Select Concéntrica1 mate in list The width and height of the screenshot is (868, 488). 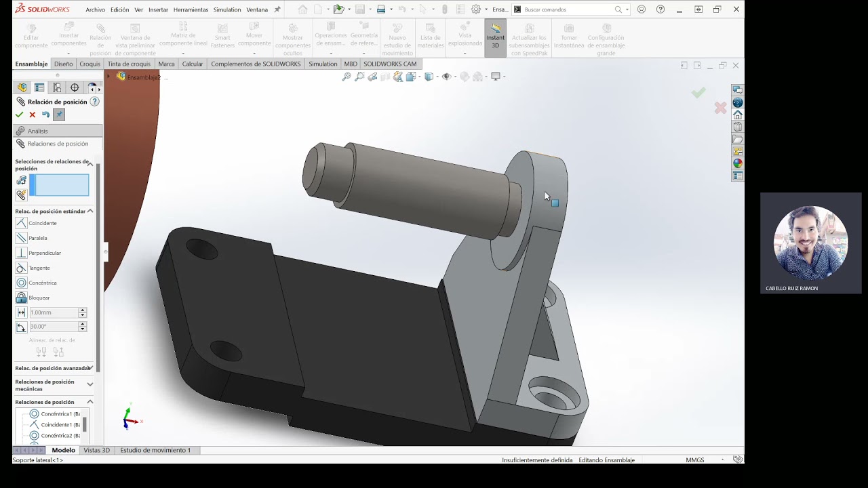coord(55,413)
